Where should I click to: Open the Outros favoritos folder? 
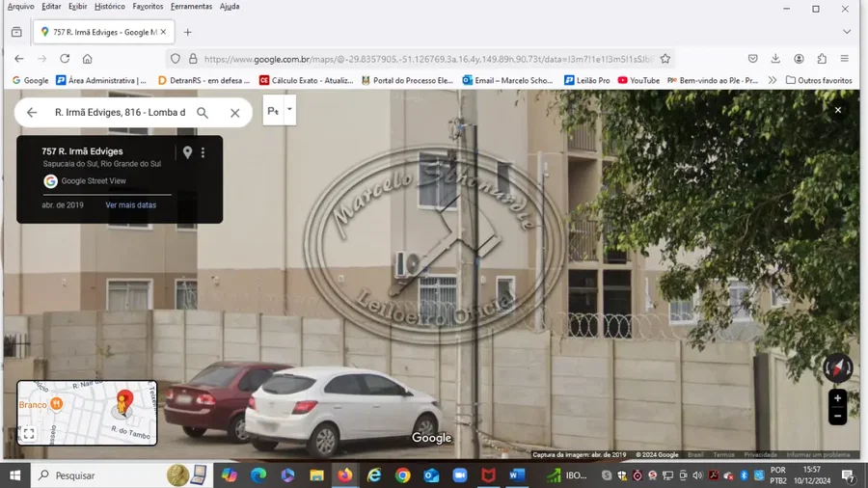819,80
